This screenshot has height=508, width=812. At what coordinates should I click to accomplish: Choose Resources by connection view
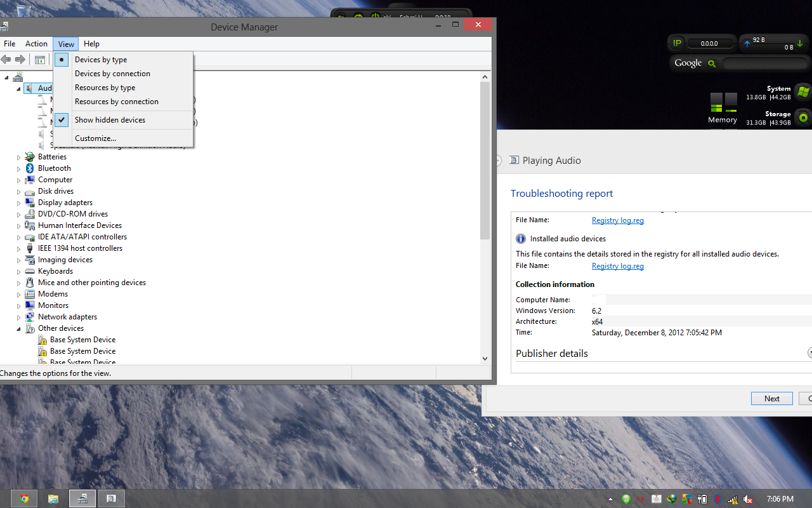117,102
